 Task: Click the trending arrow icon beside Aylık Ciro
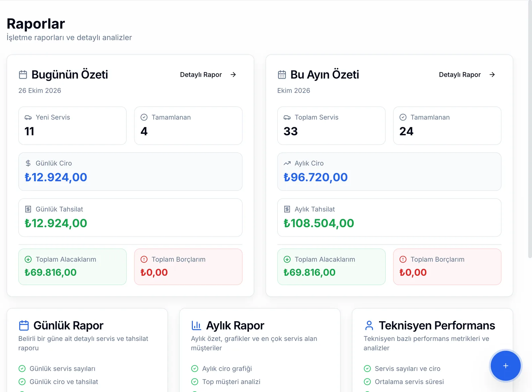pyautogui.click(x=287, y=163)
